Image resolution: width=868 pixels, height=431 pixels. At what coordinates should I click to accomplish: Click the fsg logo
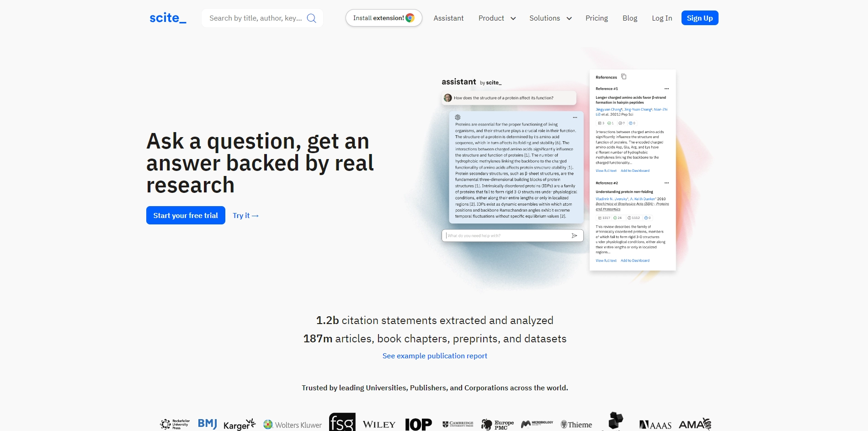click(x=342, y=422)
